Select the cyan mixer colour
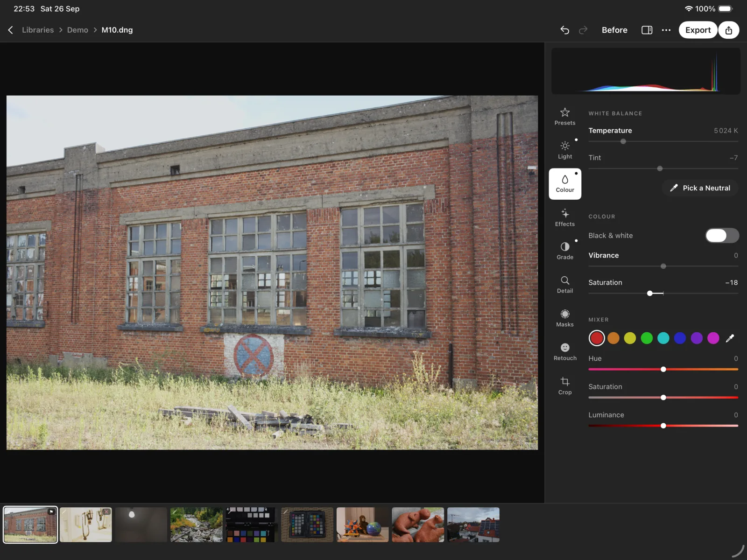Image resolution: width=747 pixels, height=560 pixels. (663, 338)
